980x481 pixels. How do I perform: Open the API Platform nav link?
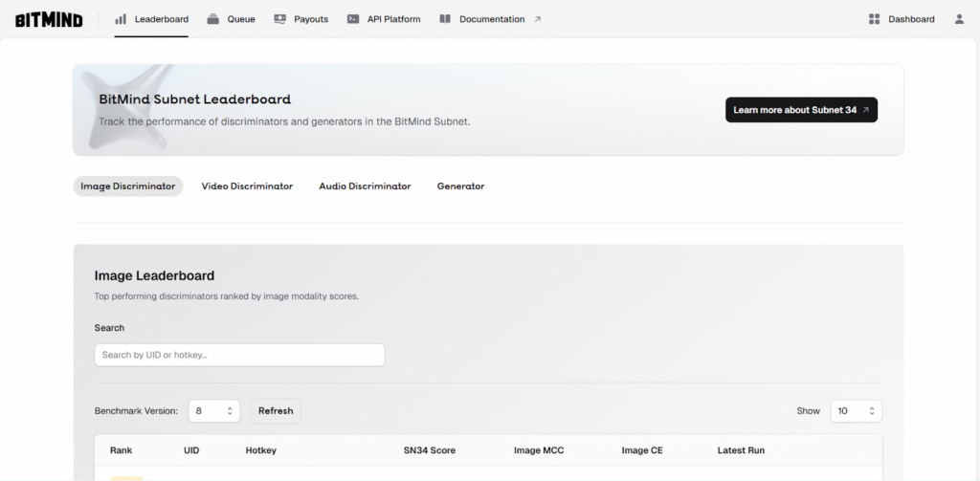coord(393,19)
